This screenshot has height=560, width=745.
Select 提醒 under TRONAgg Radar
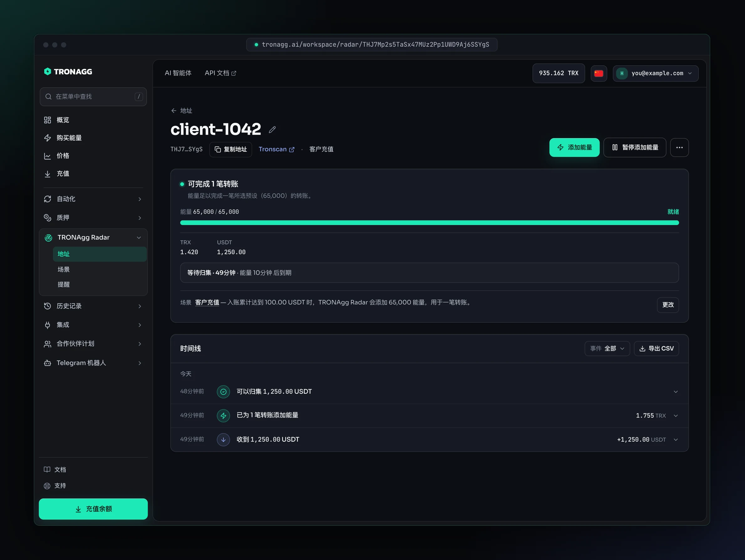(99, 284)
